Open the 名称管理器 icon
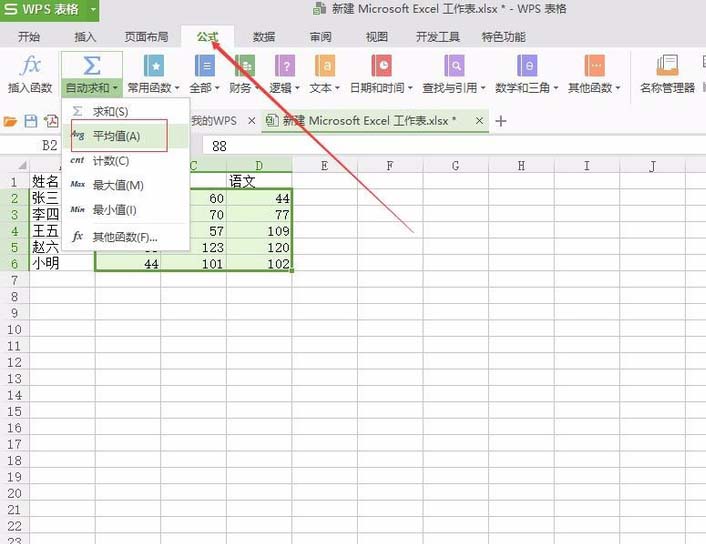Viewport: 706px width, 544px height. pos(667,66)
